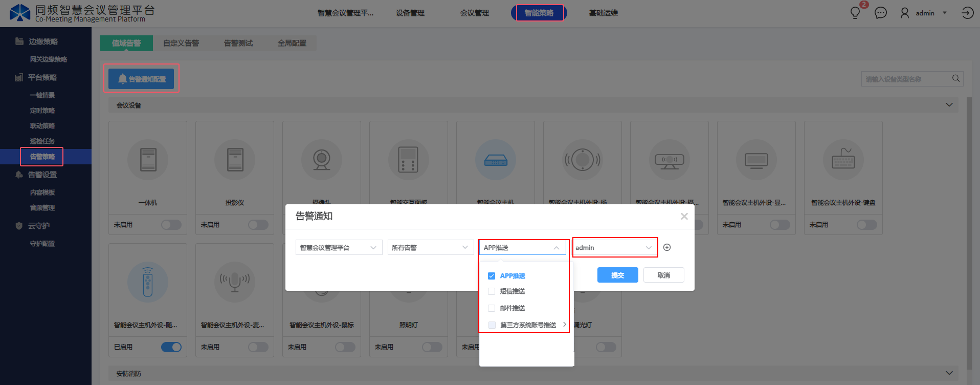Screen dimensions: 980x385
Task: Open the admin recipient dropdown
Action: tap(614, 248)
